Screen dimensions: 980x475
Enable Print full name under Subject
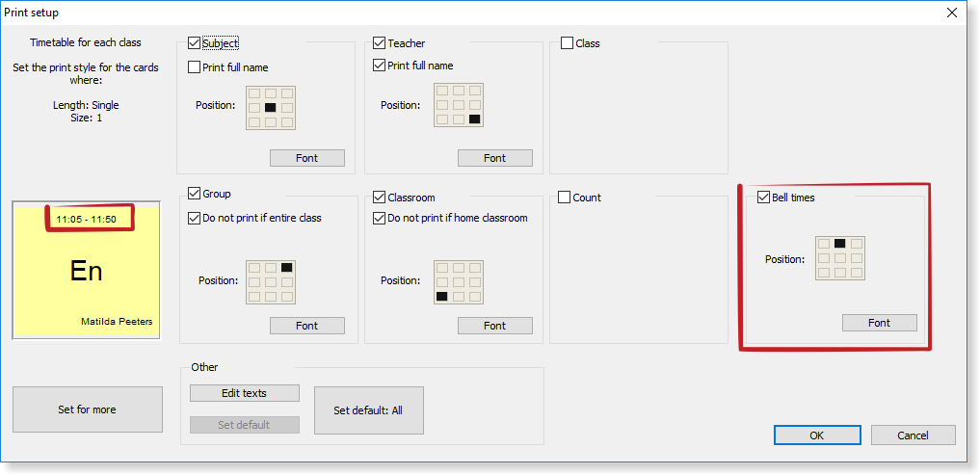click(x=195, y=67)
